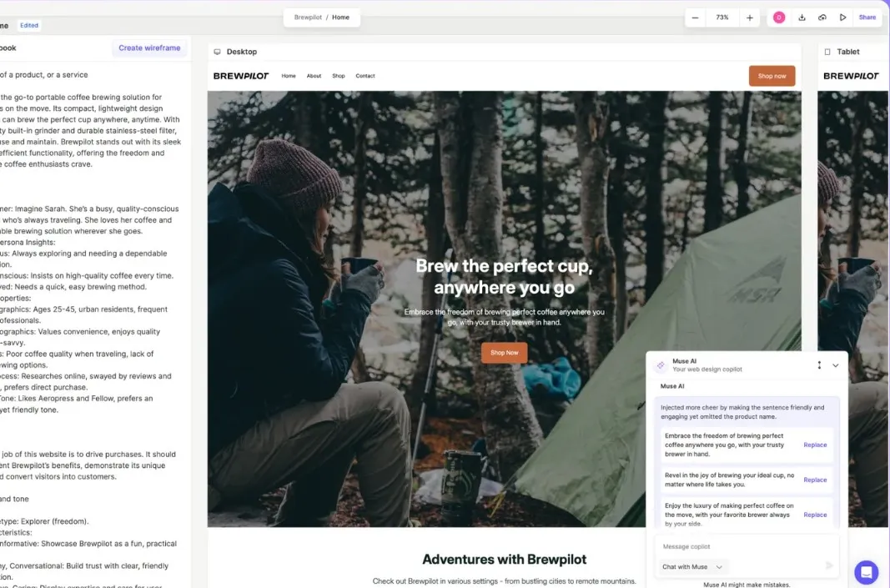The height and width of the screenshot is (588, 890).
Task: Click the Muse AI panel resize icon
Action: 819,365
